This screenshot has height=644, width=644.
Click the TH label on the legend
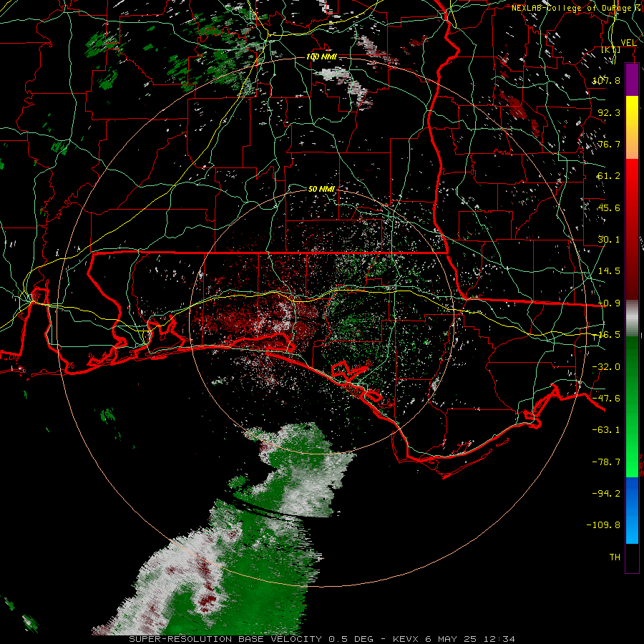(615, 557)
